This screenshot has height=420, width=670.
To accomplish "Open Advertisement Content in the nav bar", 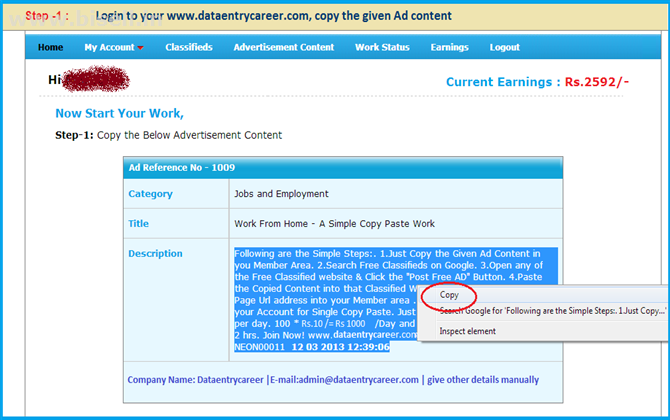I will (284, 47).
